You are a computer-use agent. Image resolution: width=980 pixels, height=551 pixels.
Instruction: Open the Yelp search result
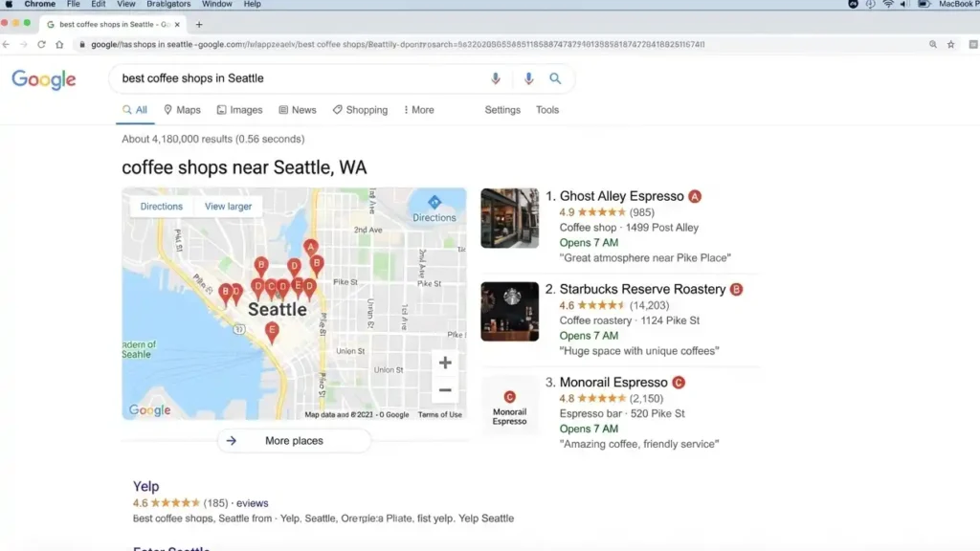pyautogui.click(x=145, y=486)
